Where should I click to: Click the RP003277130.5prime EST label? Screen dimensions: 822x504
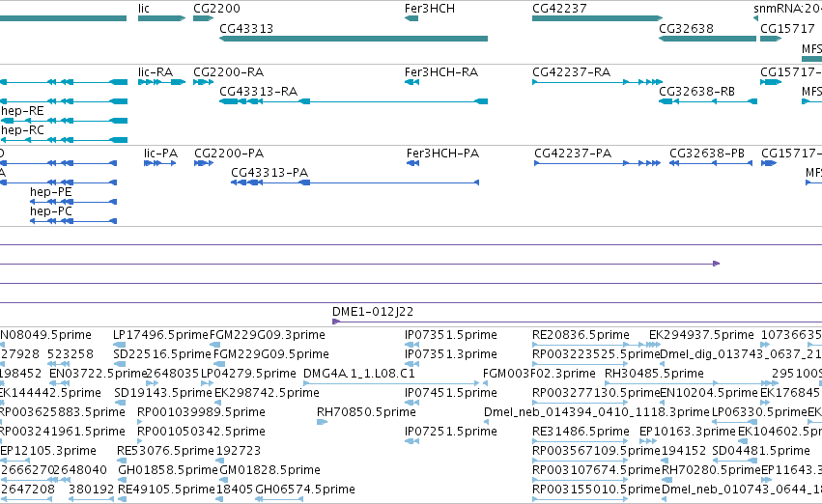coord(596,393)
